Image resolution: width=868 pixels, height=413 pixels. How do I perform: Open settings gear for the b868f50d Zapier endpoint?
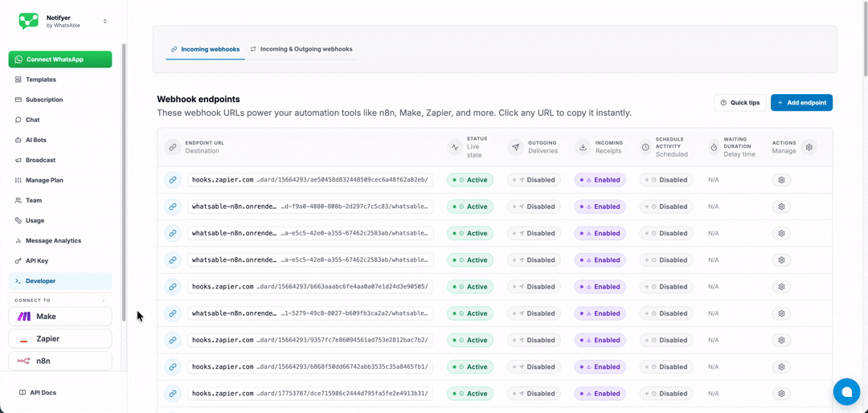(x=782, y=366)
